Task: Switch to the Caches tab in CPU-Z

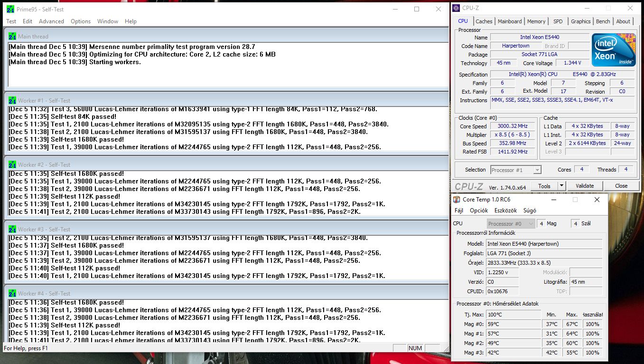Action: click(484, 21)
